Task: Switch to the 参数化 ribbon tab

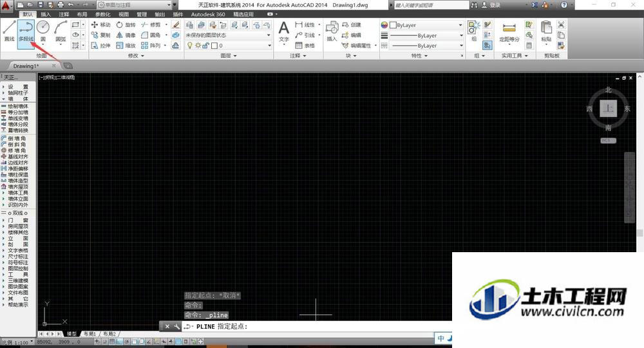Action: coord(102,14)
